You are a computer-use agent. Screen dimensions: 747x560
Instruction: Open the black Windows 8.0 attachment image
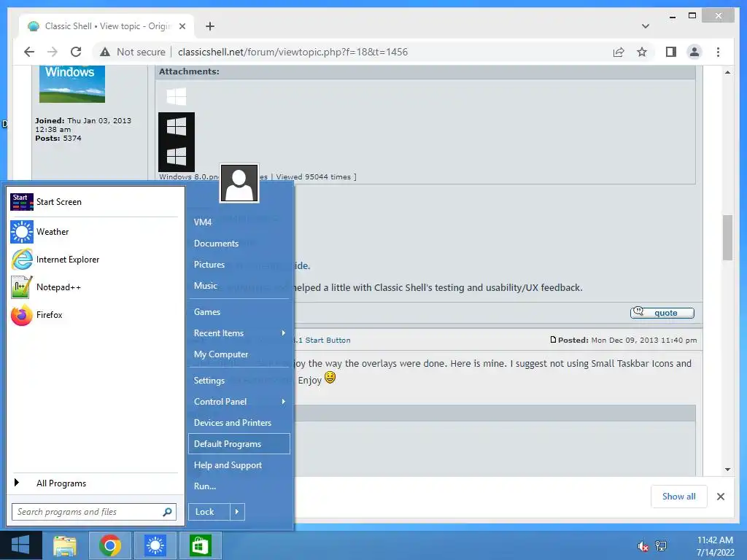[177, 142]
